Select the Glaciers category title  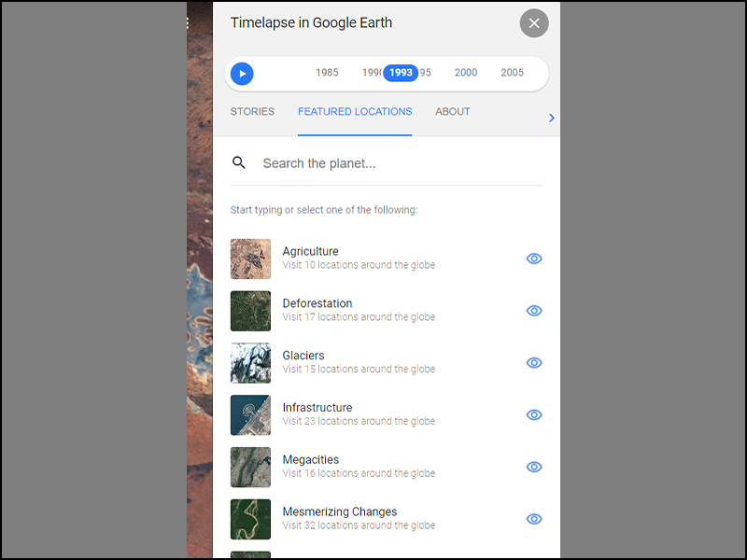click(x=303, y=356)
